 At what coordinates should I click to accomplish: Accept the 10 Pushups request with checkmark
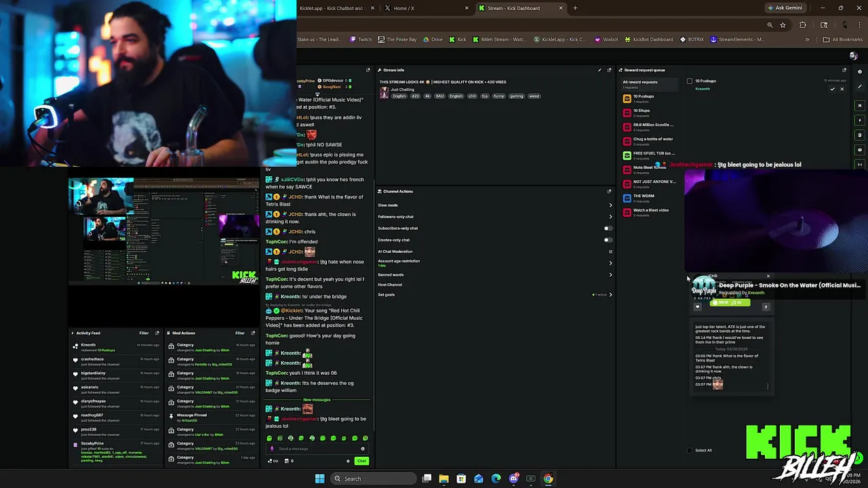coord(833,89)
